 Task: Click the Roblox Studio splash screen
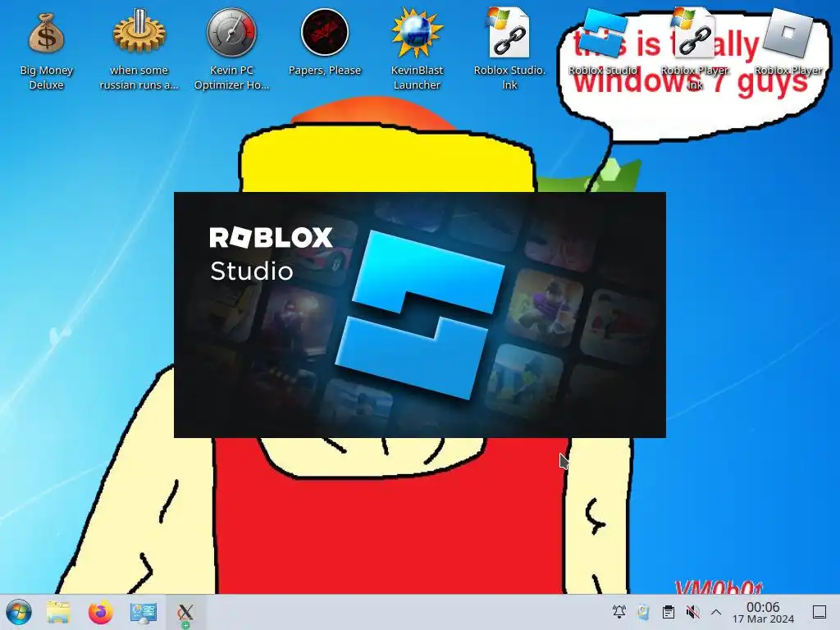point(419,314)
